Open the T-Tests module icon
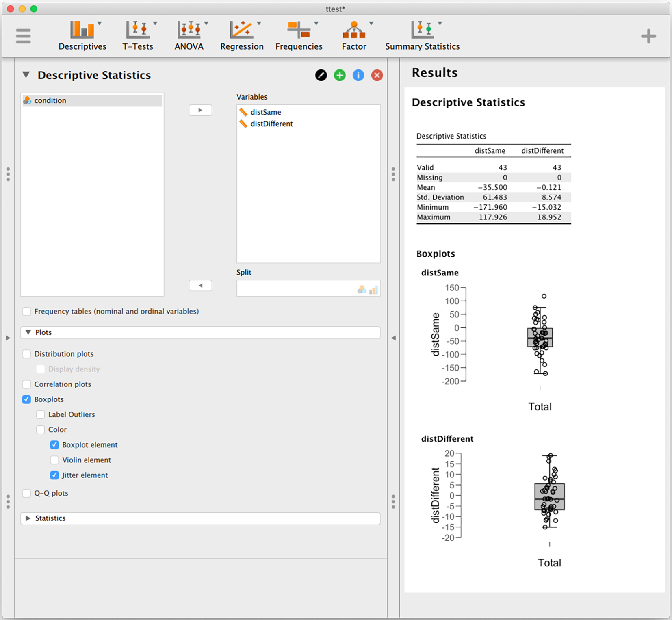The width and height of the screenshot is (672, 620). click(x=138, y=36)
